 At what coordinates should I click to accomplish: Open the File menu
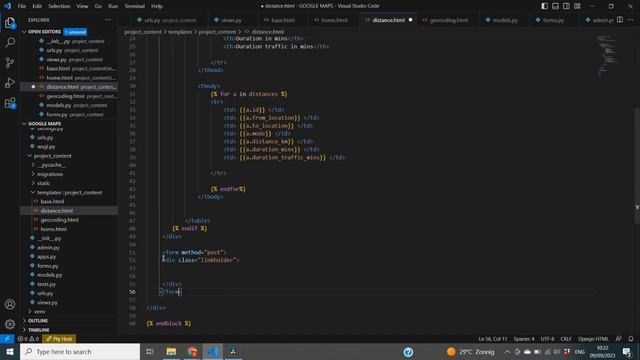(22, 6)
